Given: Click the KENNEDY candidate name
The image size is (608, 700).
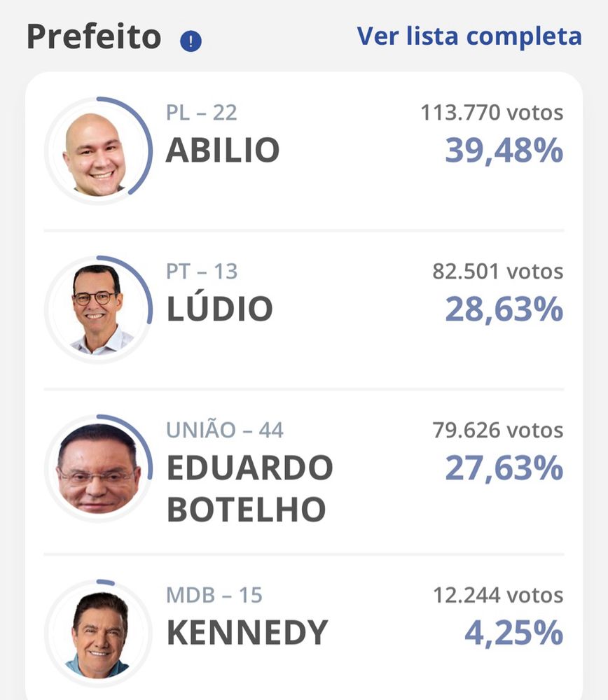Looking at the screenshot, I should tap(247, 633).
